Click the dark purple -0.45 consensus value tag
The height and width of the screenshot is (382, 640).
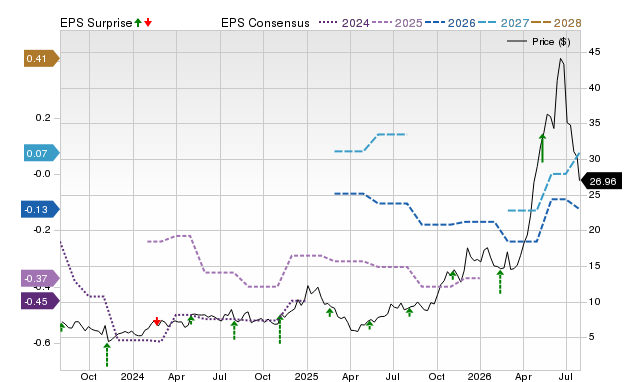[x=40, y=302]
